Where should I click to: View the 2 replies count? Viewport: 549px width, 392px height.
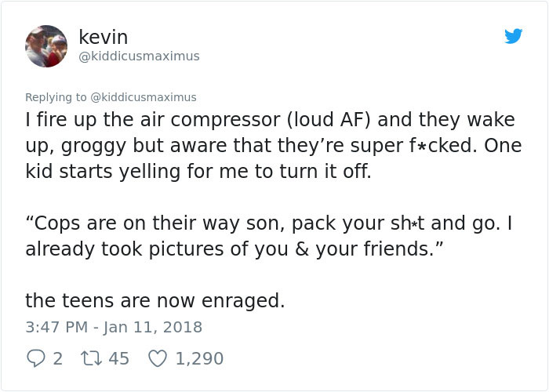[x=58, y=359]
